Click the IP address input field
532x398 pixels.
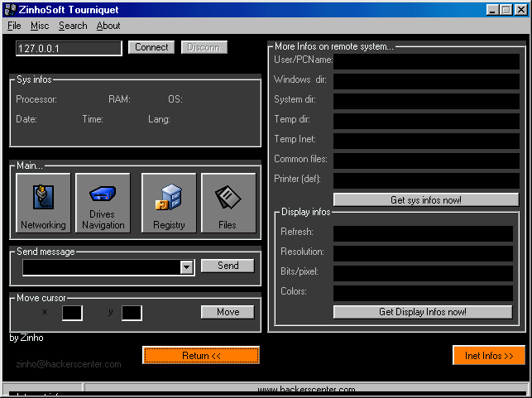pyautogui.click(x=69, y=48)
